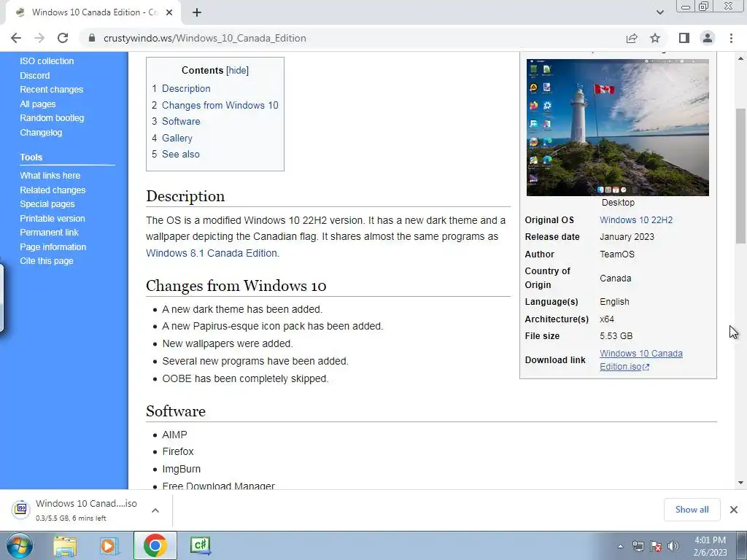Expand download item options chevron
This screenshot has height=560, width=747.
155,510
